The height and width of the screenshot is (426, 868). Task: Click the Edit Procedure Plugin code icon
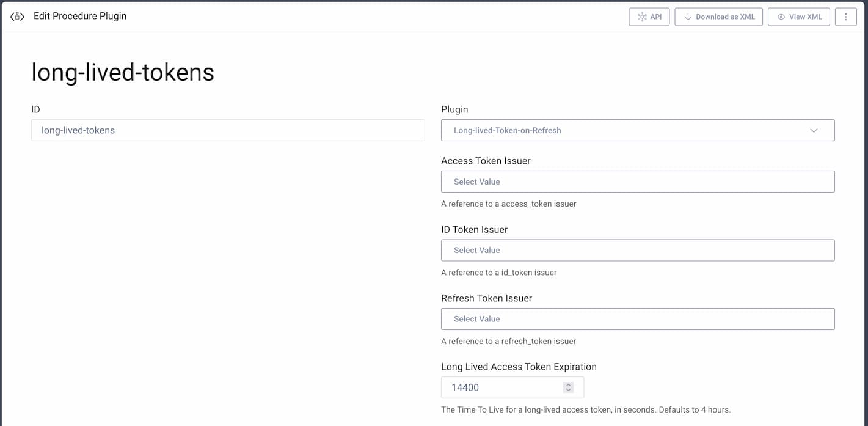click(x=16, y=16)
